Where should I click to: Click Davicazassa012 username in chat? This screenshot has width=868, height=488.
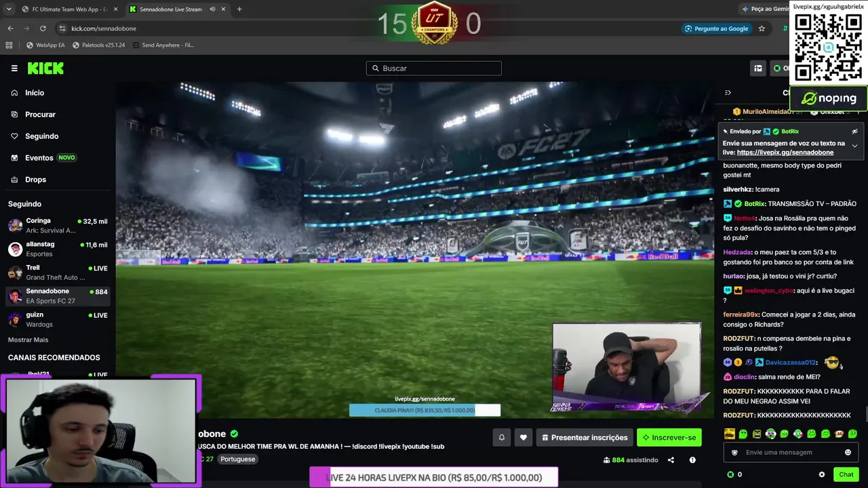click(x=790, y=363)
